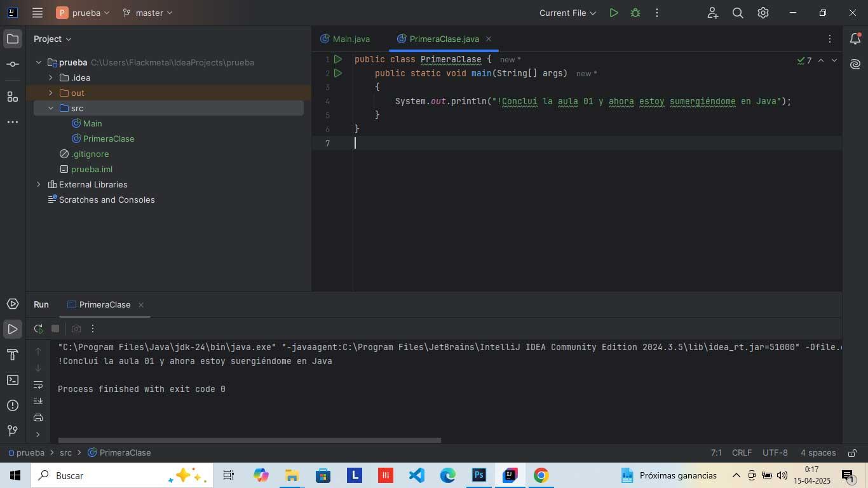Image resolution: width=868 pixels, height=488 pixels.
Task: Toggle read-only lock icon in status bar
Action: (x=851, y=453)
